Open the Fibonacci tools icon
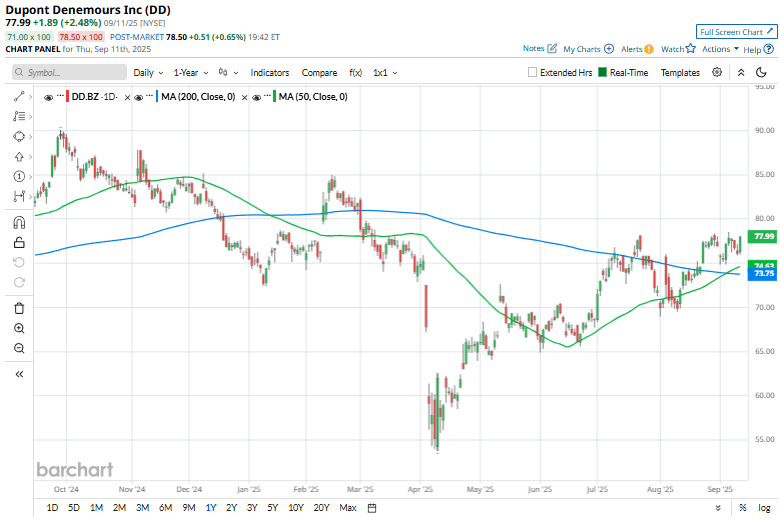The width and height of the screenshot is (780, 520). (19, 116)
